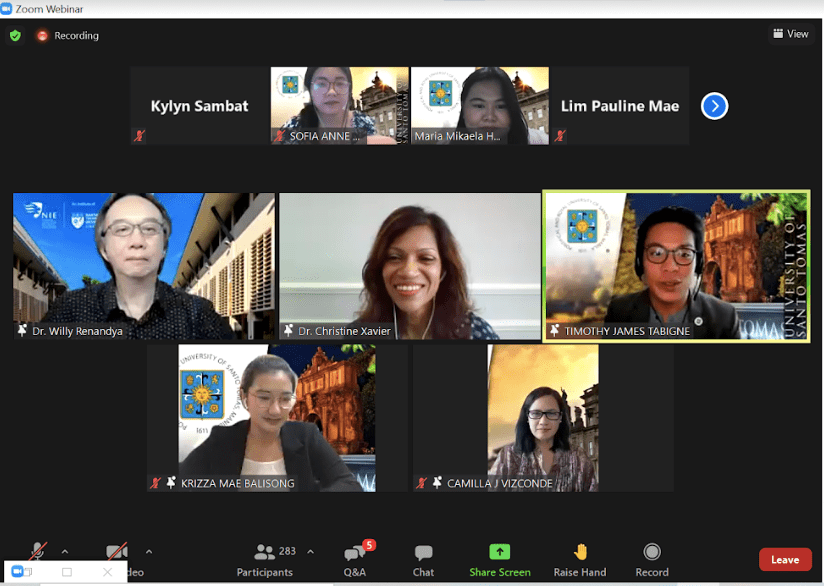Click the Raise Hand icon

(580, 552)
